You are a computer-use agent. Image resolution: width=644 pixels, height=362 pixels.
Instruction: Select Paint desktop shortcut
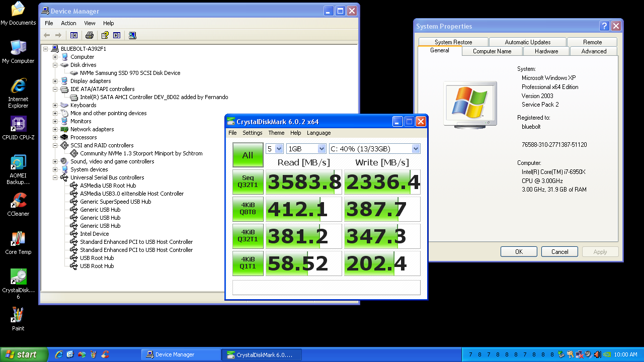point(18,319)
